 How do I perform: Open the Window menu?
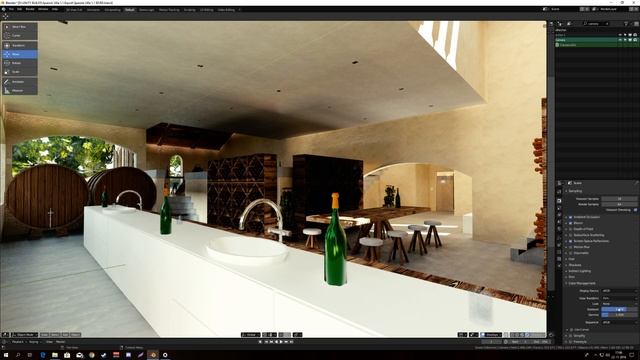pos(43,9)
